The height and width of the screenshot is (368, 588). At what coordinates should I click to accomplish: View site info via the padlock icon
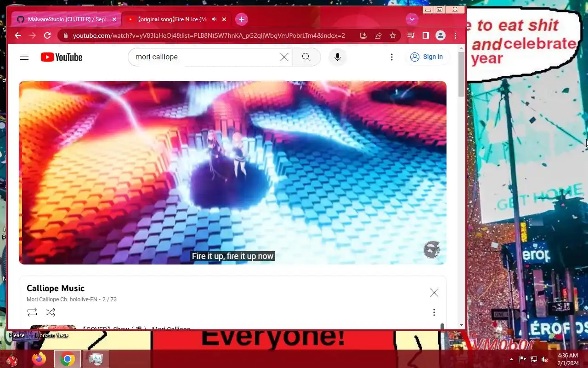pos(66,35)
